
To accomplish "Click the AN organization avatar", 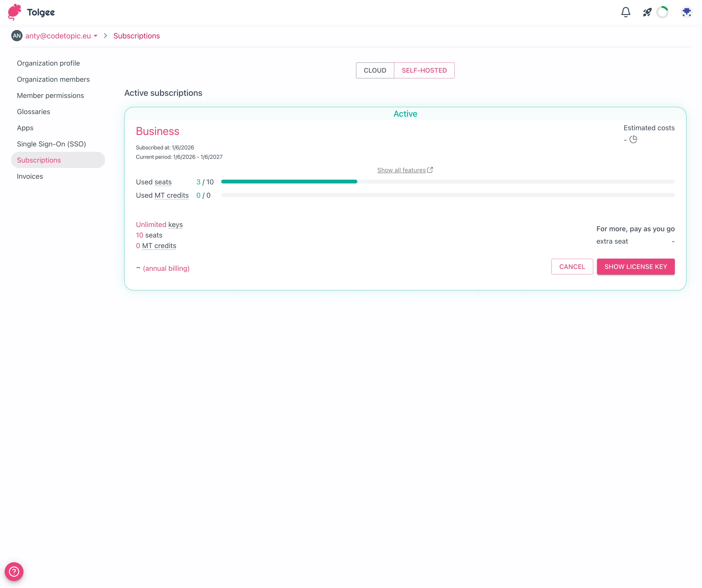I will 17,36.
